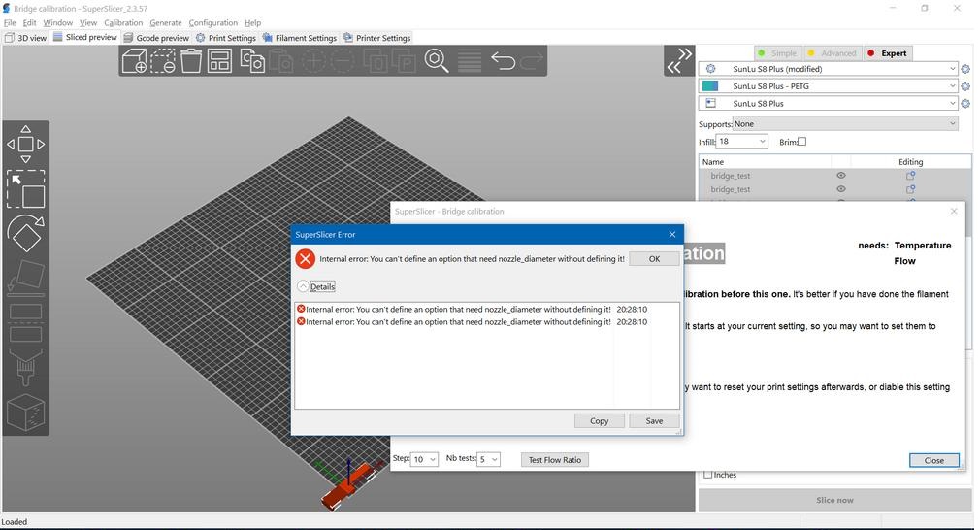The image size is (980, 530).
Task: Select Expert mode
Action: (x=888, y=53)
